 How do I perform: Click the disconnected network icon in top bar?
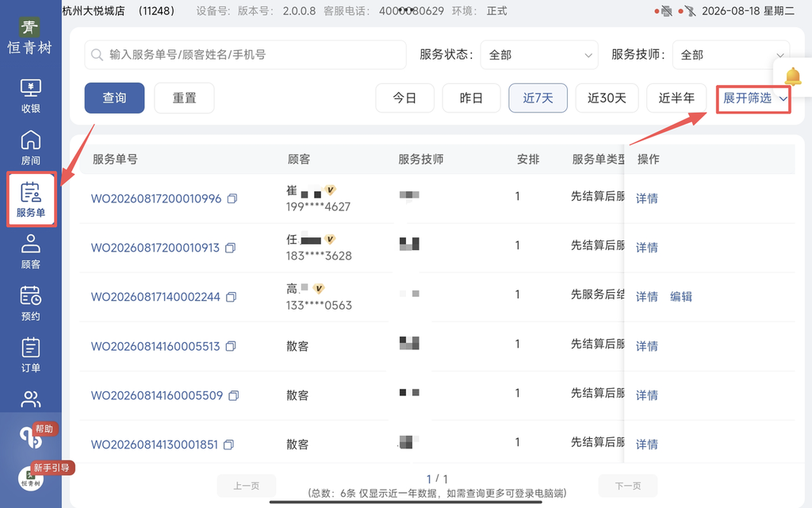(690, 11)
